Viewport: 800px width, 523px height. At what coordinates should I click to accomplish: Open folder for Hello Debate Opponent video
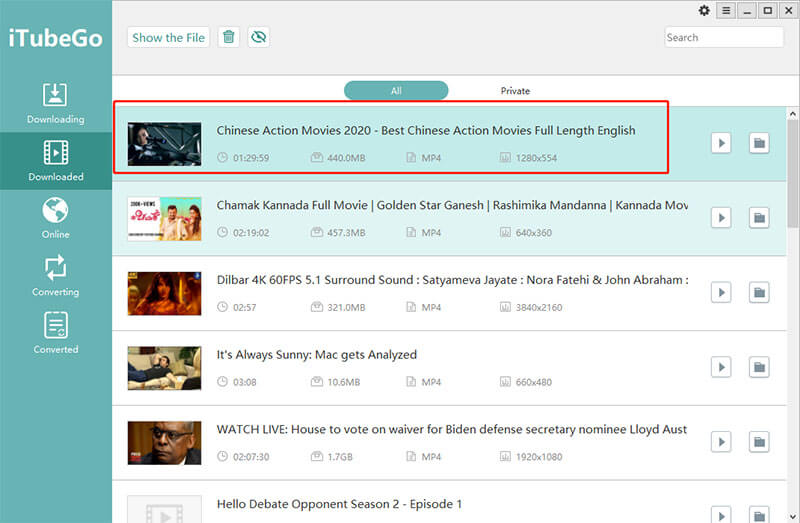759,514
